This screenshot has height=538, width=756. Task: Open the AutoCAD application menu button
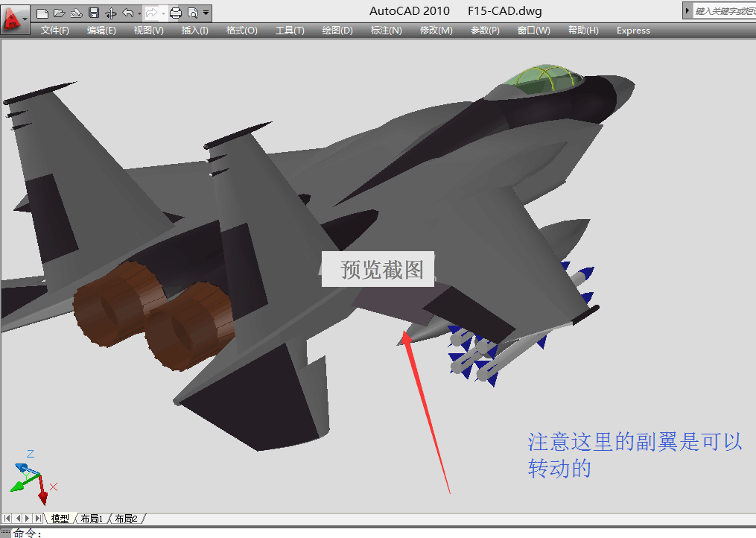[x=14, y=19]
